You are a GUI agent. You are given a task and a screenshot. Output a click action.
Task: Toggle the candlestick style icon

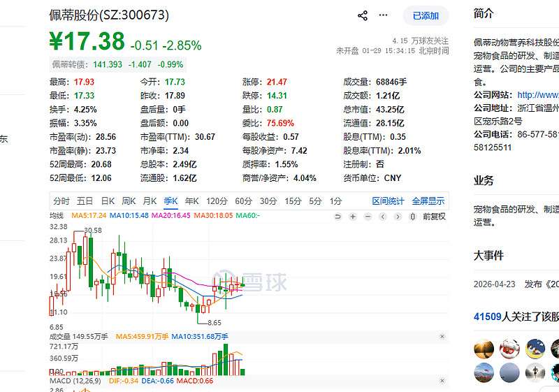(x=413, y=217)
